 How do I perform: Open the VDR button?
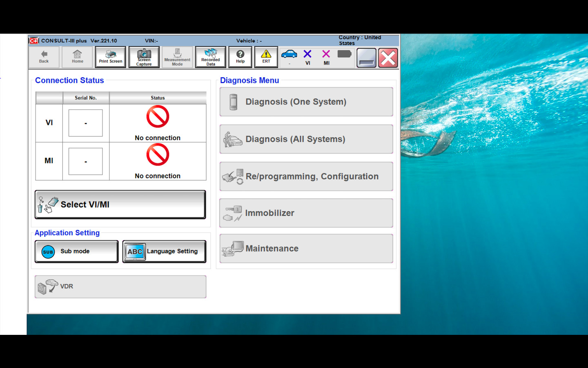pyautogui.click(x=120, y=287)
